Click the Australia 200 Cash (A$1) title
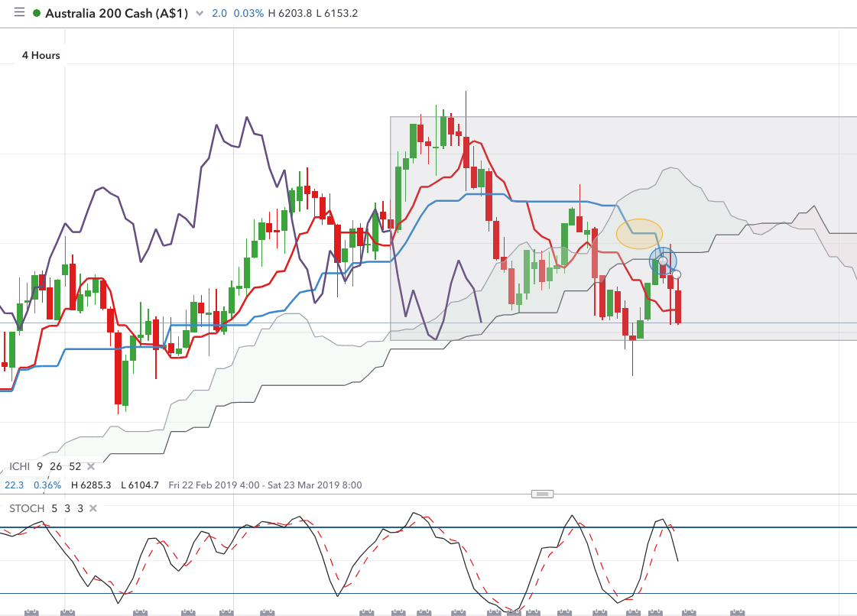The height and width of the screenshot is (616, 857). pos(116,13)
